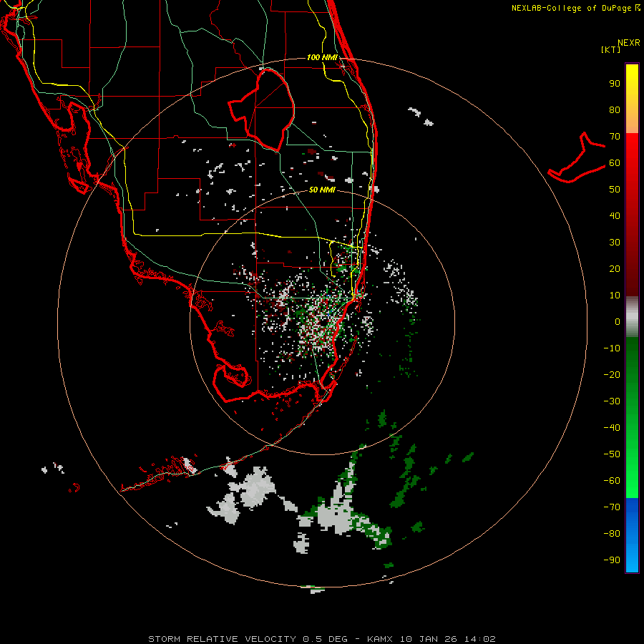Pick the blue segment of the color bar
This screenshot has width=644, height=644.
(632, 535)
